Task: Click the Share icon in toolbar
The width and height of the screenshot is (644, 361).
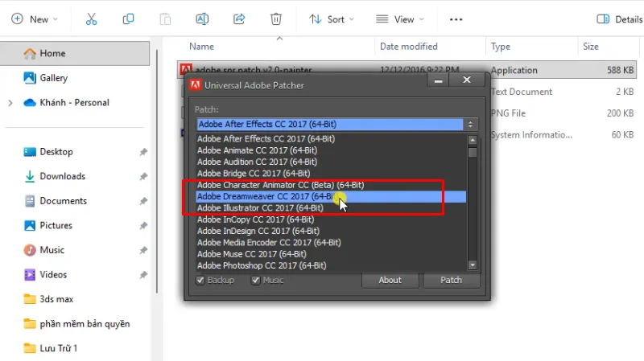Action: [x=239, y=19]
